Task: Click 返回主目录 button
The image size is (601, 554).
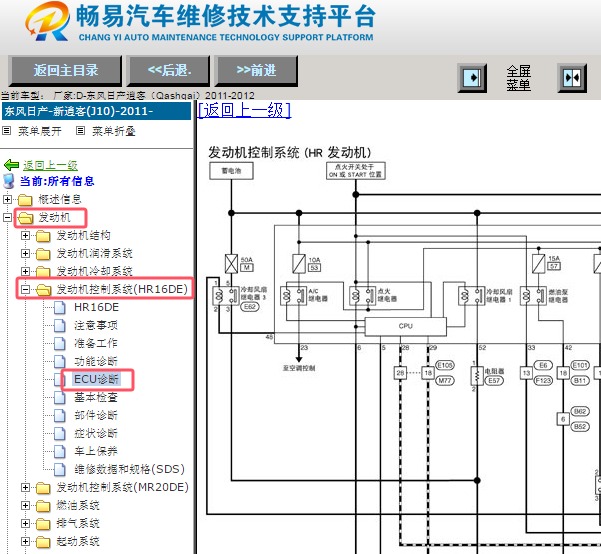Action: 65,71
